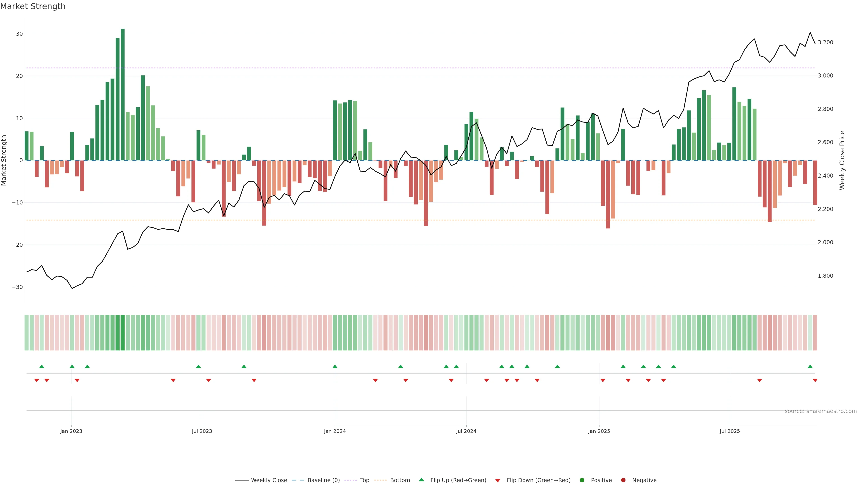Click the Negative red circle legend icon
This screenshot has height=488, width=868.
coord(623,480)
